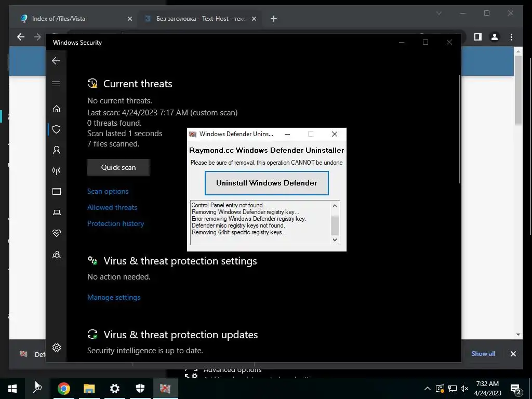The height and width of the screenshot is (399, 532).
Task: Open Account protection person icon
Action: [56, 150]
